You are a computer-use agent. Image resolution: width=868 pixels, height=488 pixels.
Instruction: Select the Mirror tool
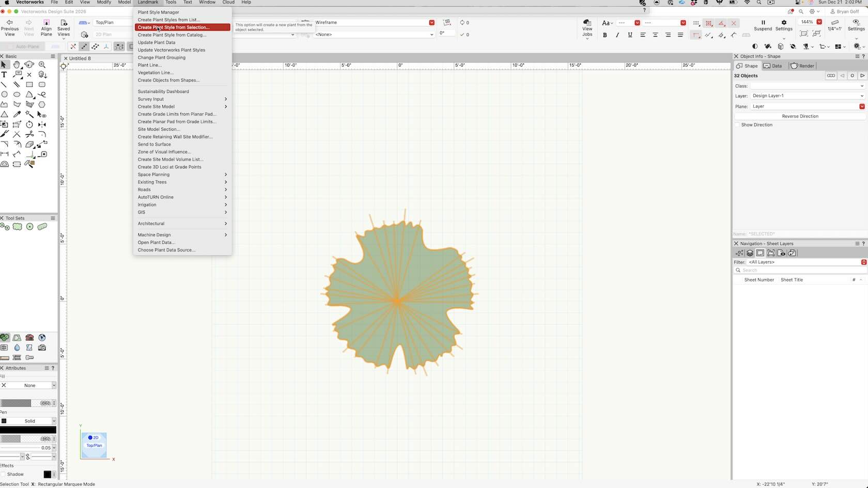tap(42, 124)
